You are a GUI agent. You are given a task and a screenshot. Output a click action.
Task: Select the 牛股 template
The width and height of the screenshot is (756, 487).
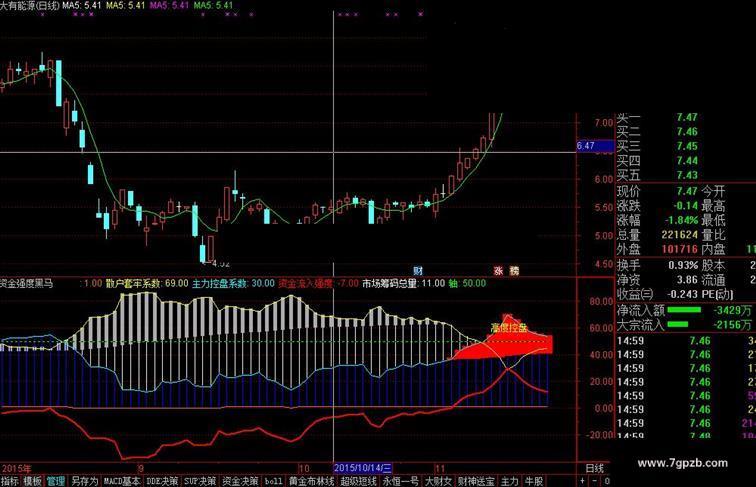click(x=534, y=481)
